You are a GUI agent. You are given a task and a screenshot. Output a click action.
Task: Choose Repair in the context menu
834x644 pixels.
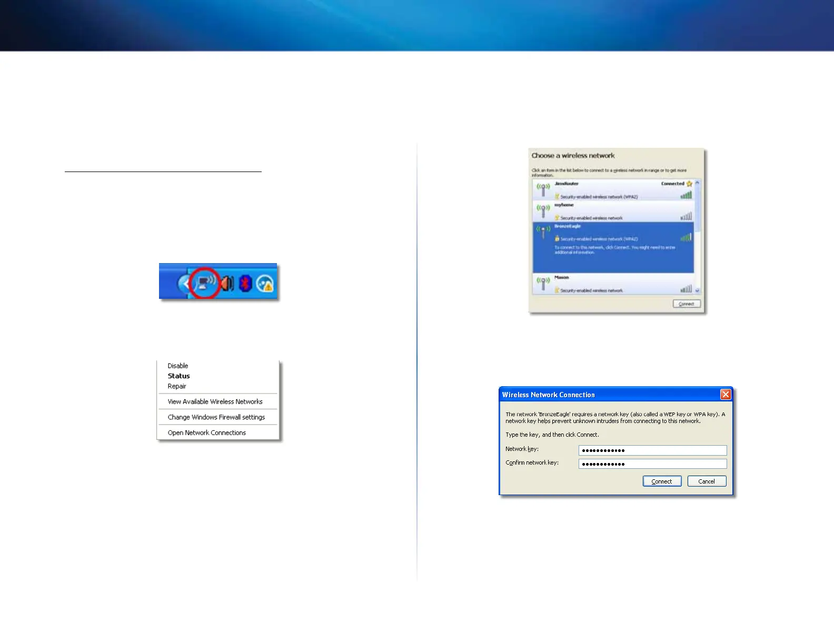(177, 386)
